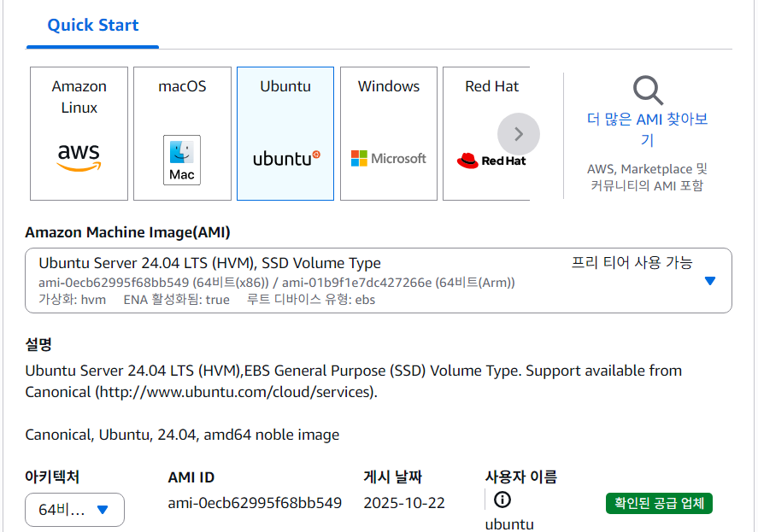This screenshot has height=532, width=758.
Task: Pick the Windows AMI card
Action: pyautogui.click(x=389, y=133)
